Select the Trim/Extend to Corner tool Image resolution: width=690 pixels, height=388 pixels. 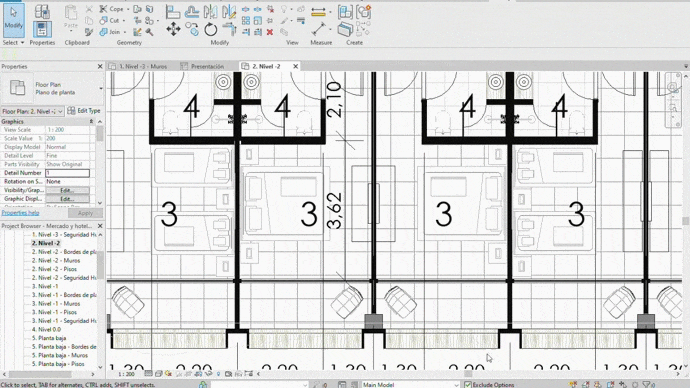click(229, 29)
